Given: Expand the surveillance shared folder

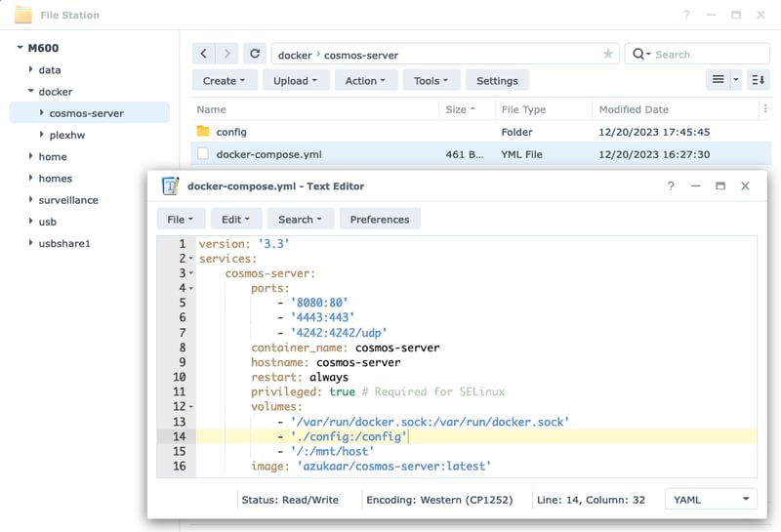Looking at the screenshot, I should [31, 200].
